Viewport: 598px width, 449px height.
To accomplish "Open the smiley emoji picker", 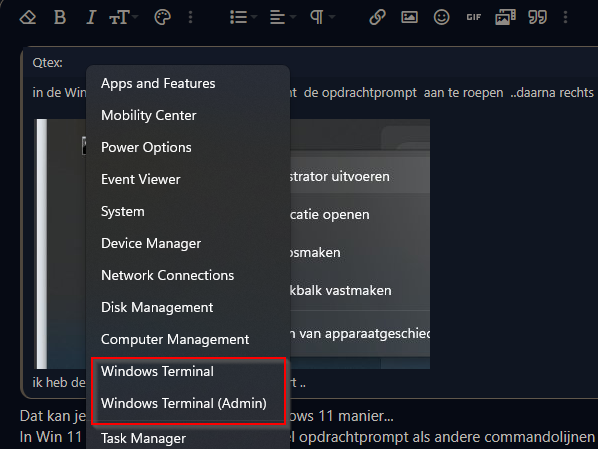I will coord(441,18).
